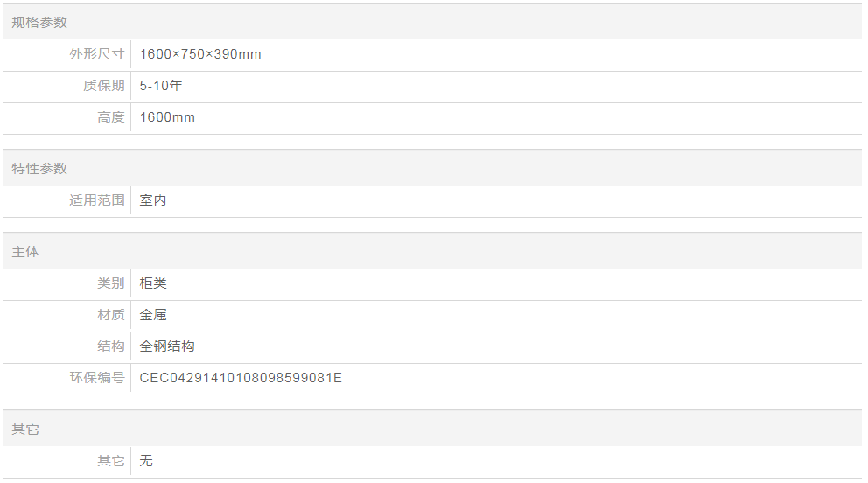The image size is (868, 483).
Task: Click the 主体 section header
Action: 25,252
